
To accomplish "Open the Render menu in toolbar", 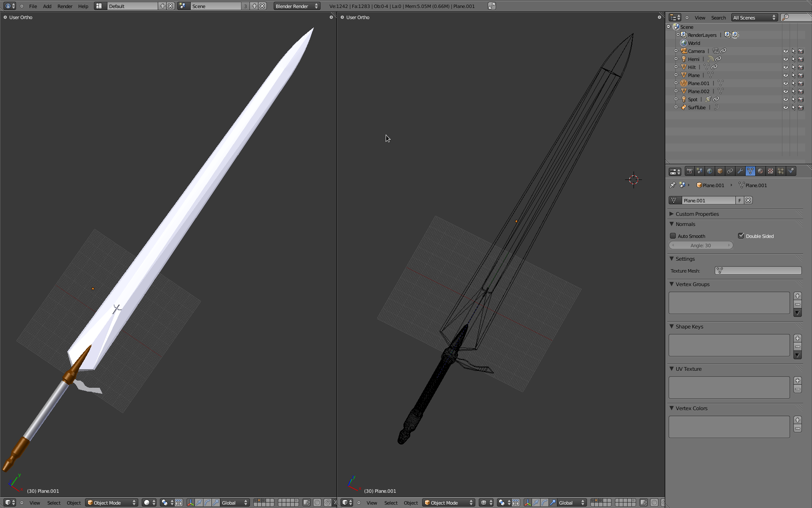I will 65,6.
